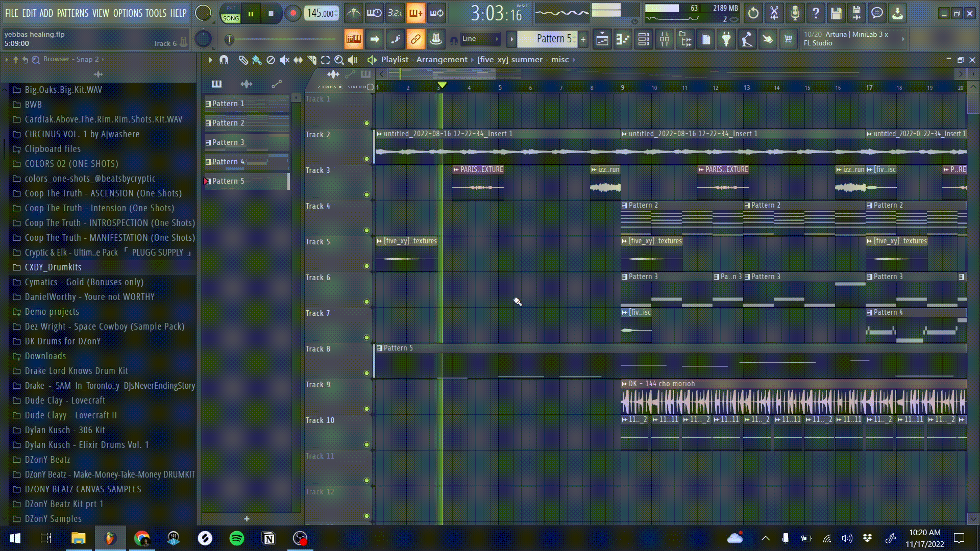The height and width of the screenshot is (551, 980).
Task: Open the Line snap dropdown
Action: pyautogui.click(x=480, y=39)
